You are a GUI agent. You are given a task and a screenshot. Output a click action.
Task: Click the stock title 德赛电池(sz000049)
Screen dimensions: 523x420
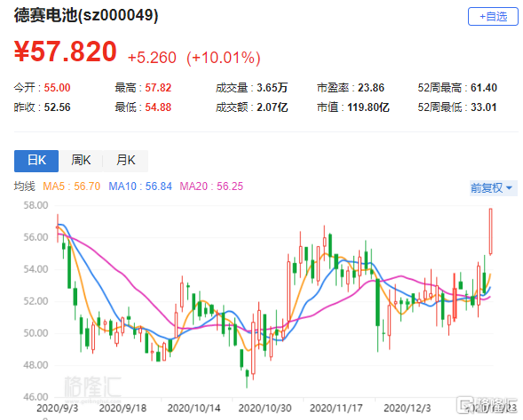coord(86,15)
